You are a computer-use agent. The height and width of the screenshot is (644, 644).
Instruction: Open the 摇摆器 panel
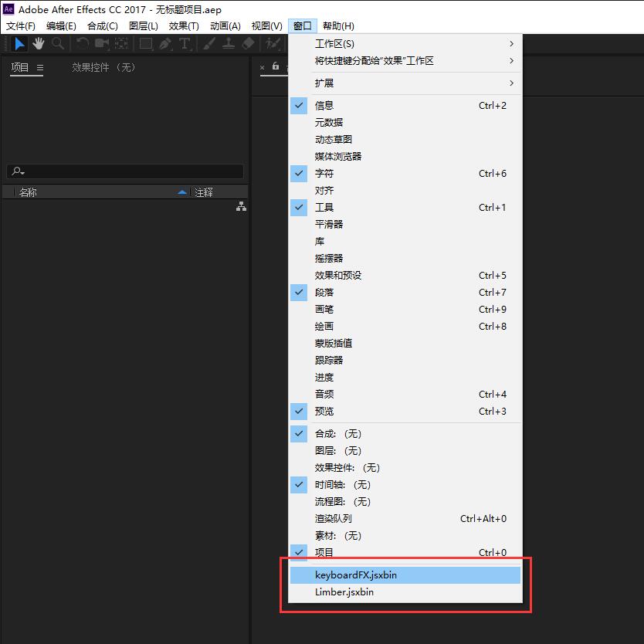click(x=405, y=259)
